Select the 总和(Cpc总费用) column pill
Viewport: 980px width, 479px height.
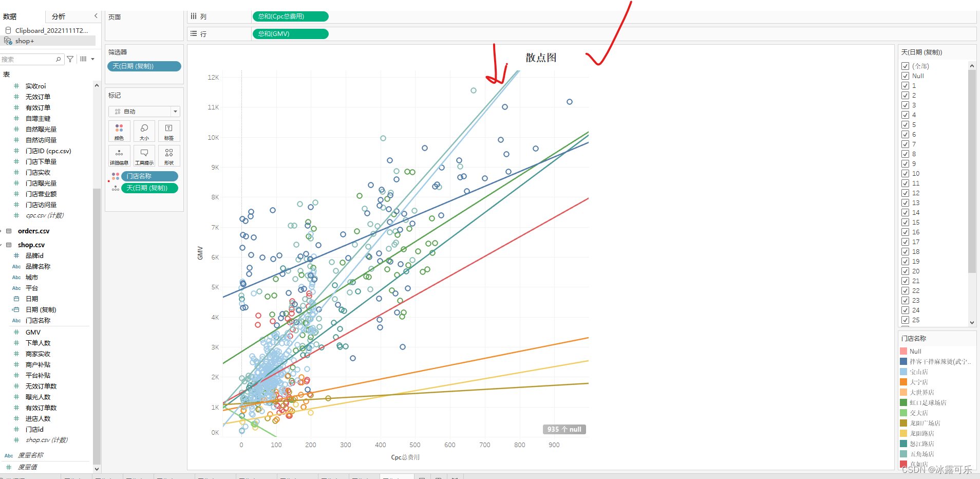pos(290,16)
